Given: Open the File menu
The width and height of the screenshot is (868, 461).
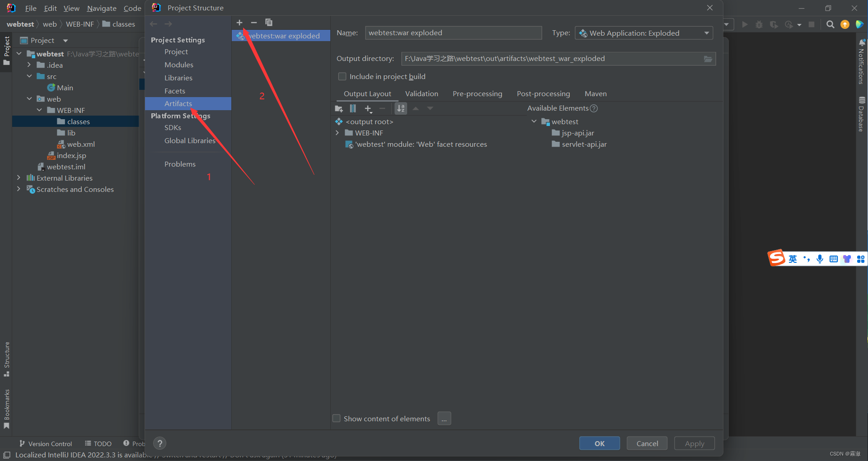Looking at the screenshot, I should [x=31, y=8].
